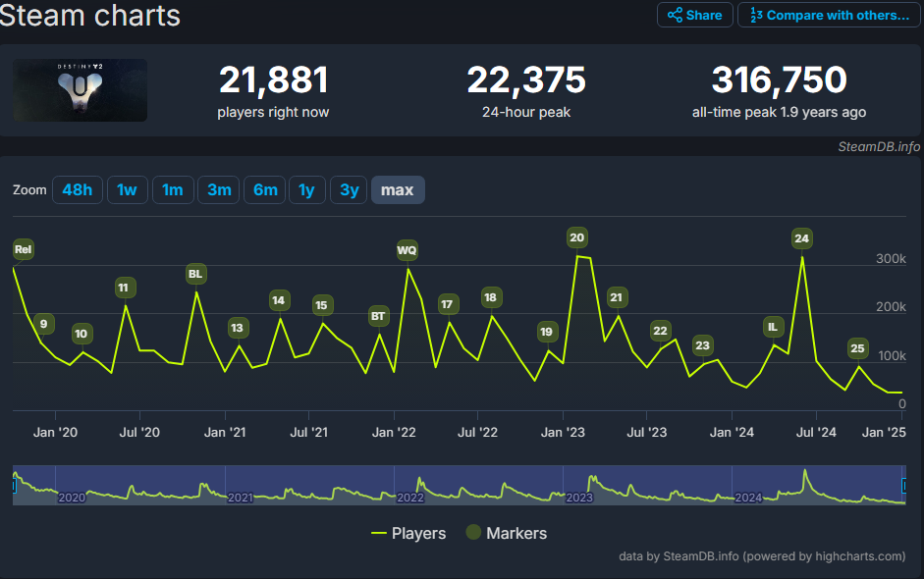This screenshot has height=579, width=924.
Task: Click the BL chart marker
Action: click(x=195, y=274)
